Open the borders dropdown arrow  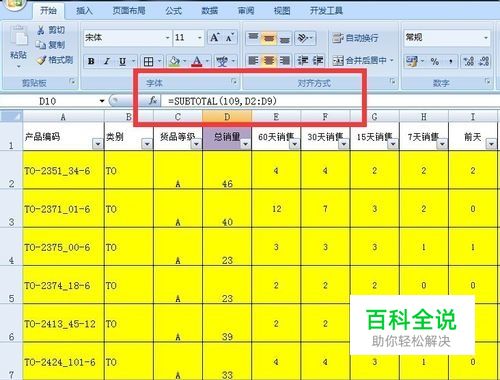[159, 61]
